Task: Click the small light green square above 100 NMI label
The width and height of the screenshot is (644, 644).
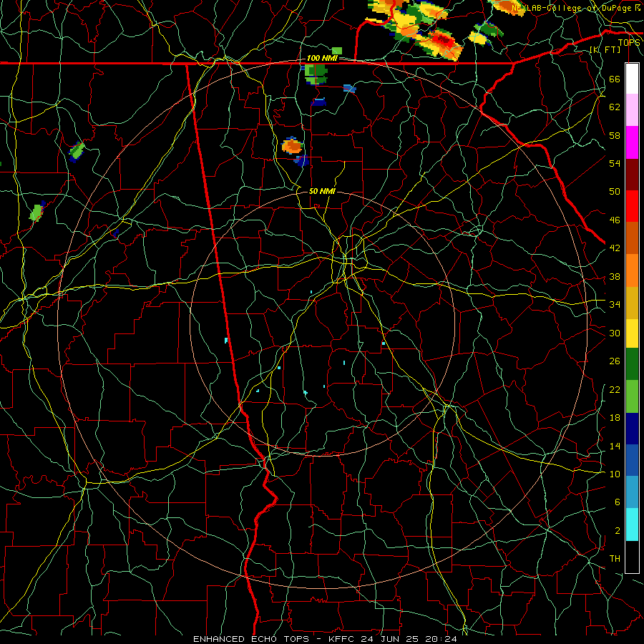Action: coord(336,51)
